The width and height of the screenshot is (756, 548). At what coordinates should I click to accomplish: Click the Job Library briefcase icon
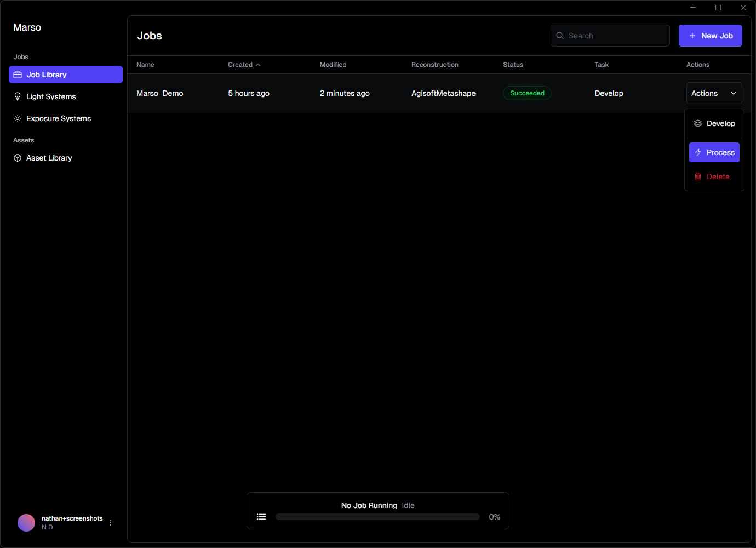pos(18,75)
